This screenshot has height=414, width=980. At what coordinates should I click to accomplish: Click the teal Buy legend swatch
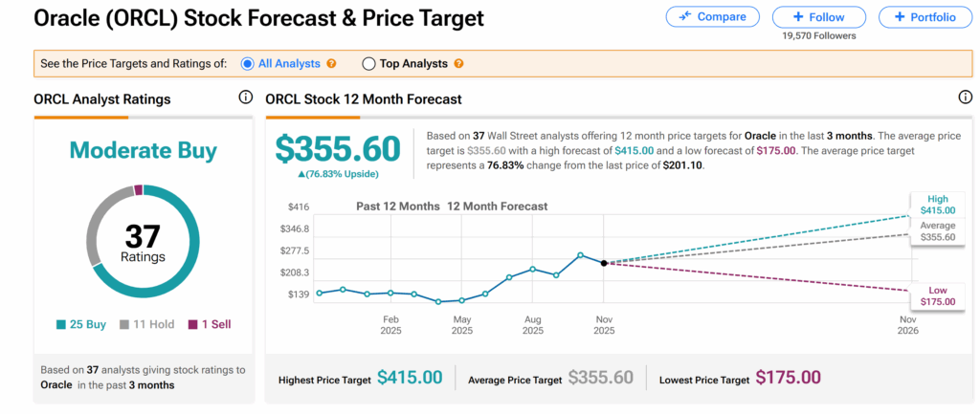point(61,324)
